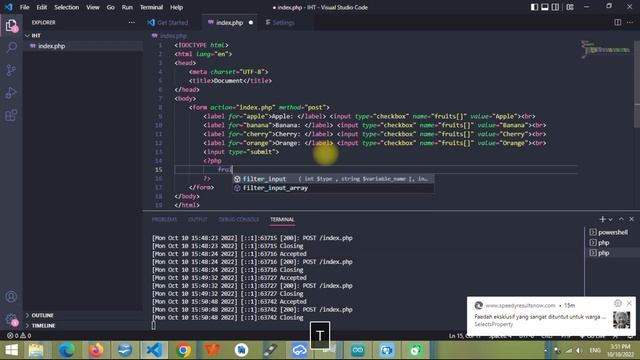Open the Customize Layout icon
This screenshot has height=360, width=640.
[x=570, y=7]
